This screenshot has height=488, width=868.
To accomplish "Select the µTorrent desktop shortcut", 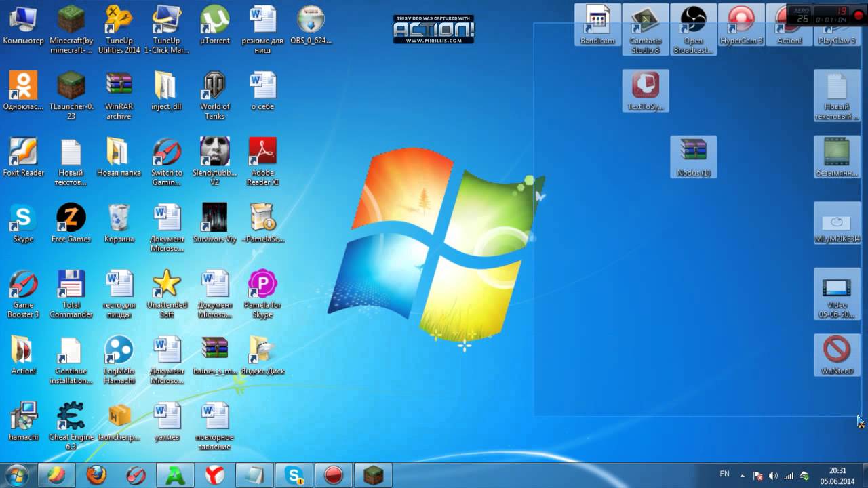I will tap(215, 25).
